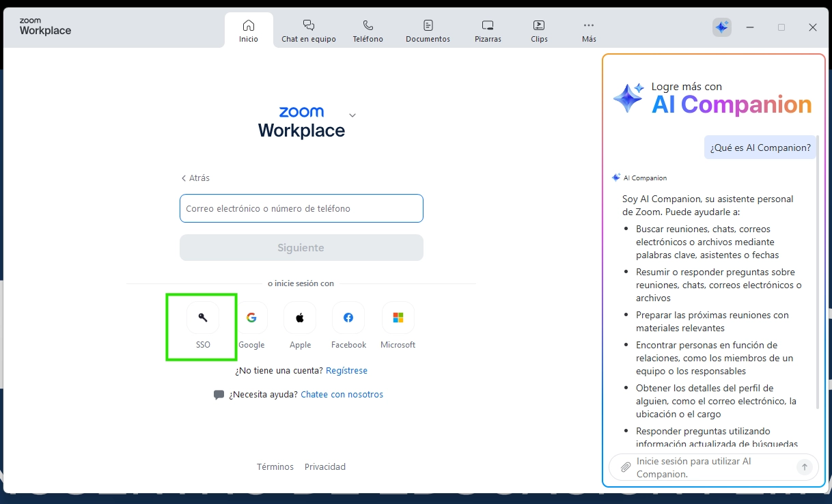832x504 pixels.
Task: Open the Documentos tab
Action: pyautogui.click(x=428, y=31)
